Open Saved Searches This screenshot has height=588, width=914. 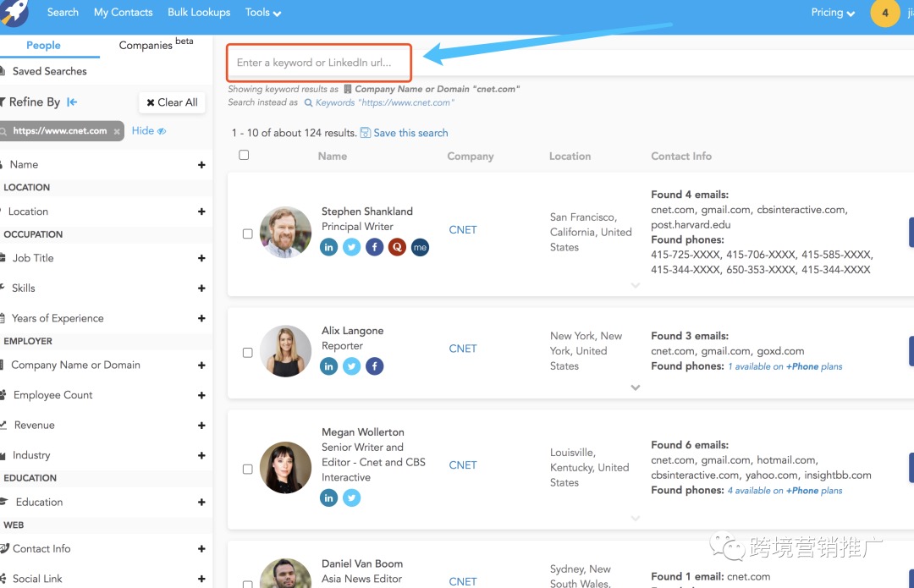coord(50,71)
